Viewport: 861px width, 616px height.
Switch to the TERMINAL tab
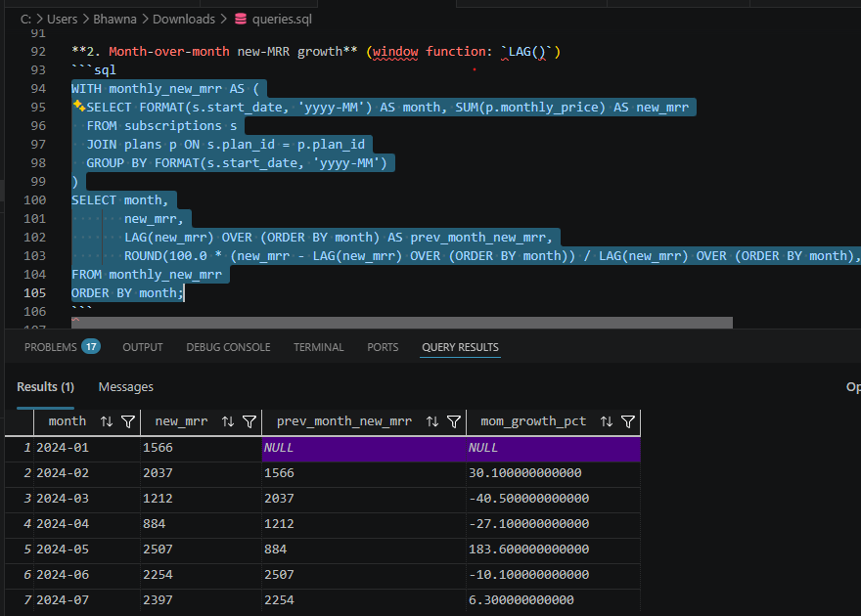point(319,347)
